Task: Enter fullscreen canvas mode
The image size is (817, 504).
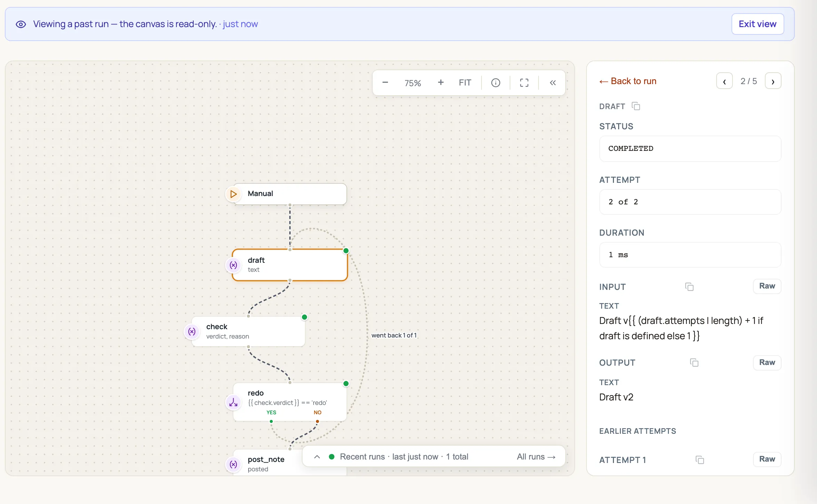Action: point(524,83)
